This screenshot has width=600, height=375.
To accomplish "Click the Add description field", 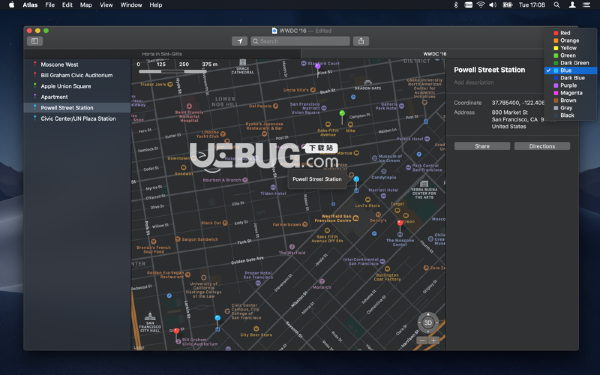I will pyautogui.click(x=474, y=82).
